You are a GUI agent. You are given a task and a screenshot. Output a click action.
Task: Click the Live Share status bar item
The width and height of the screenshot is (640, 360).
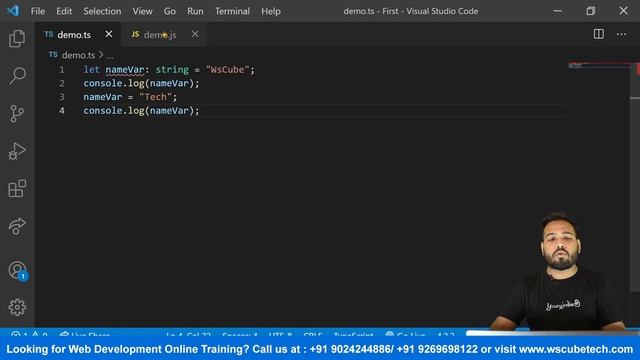click(84, 335)
